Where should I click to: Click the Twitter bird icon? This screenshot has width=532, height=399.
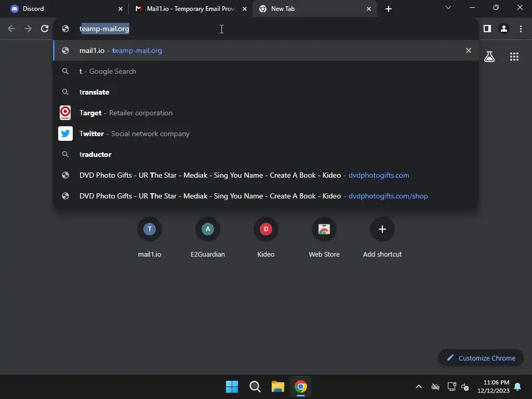pos(65,134)
